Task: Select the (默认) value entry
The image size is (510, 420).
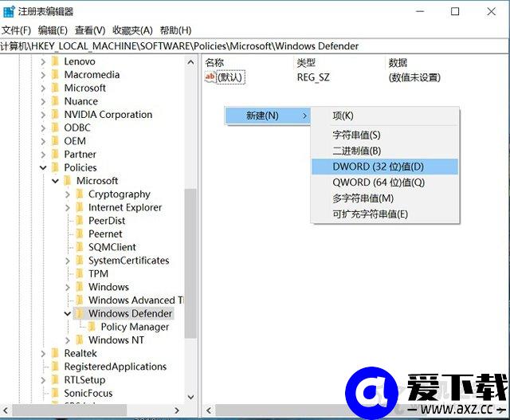Action: [x=230, y=77]
